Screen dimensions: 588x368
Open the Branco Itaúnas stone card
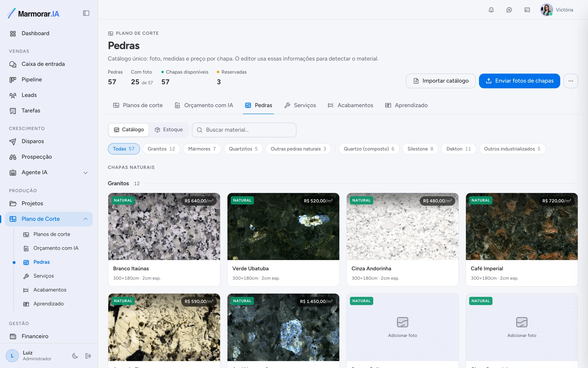(x=164, y=239)
